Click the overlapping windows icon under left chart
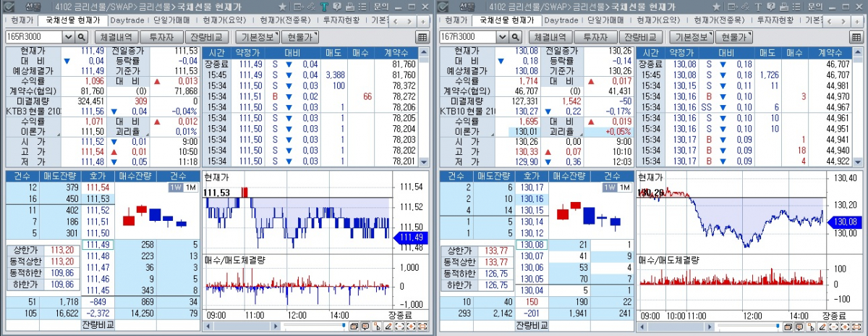This screenshot has width=868, height=336. click(354, 327)
